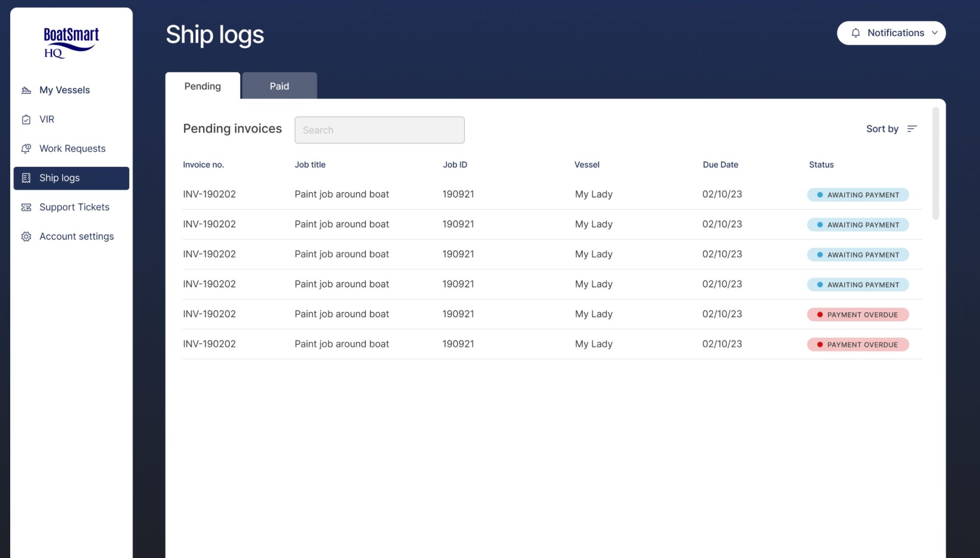Expand the Notifications dropdown chevron
The image size is (980, 558).
coord(935,33)
